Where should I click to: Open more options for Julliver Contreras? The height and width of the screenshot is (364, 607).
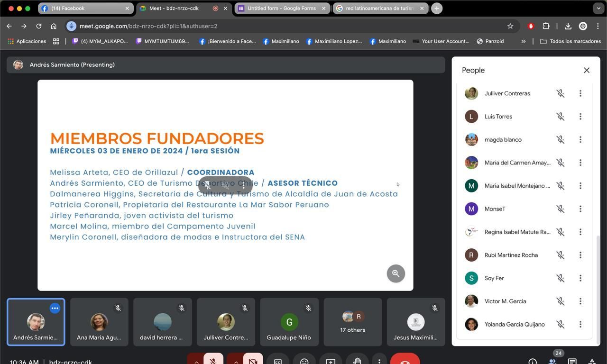(x=580, y=93)
